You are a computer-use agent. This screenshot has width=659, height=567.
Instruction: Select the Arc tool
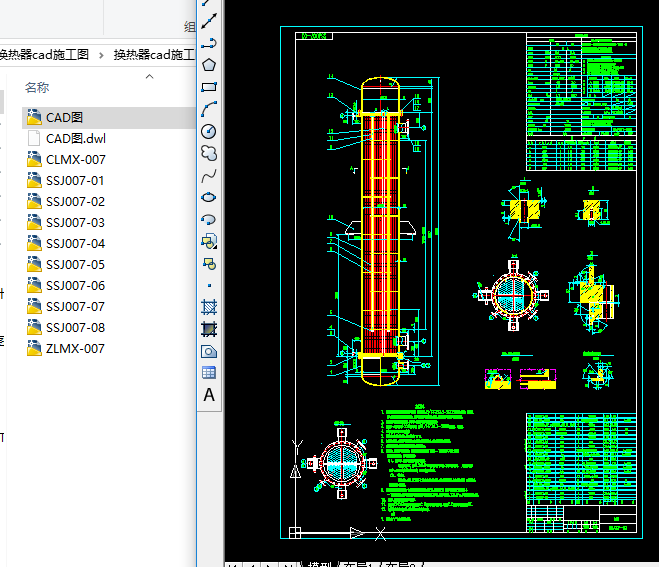pos(209,109)
